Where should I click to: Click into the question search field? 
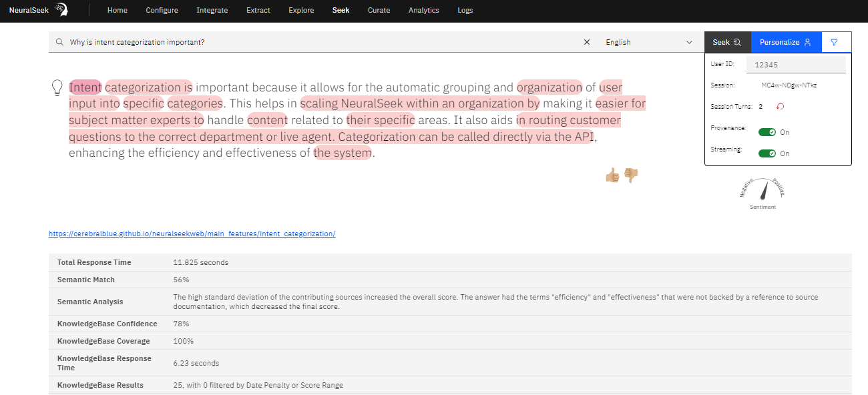click(x=324, y=42)
